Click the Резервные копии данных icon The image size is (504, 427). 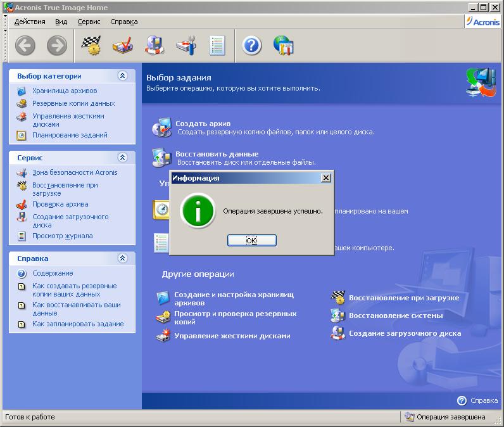tap(22, 103)
